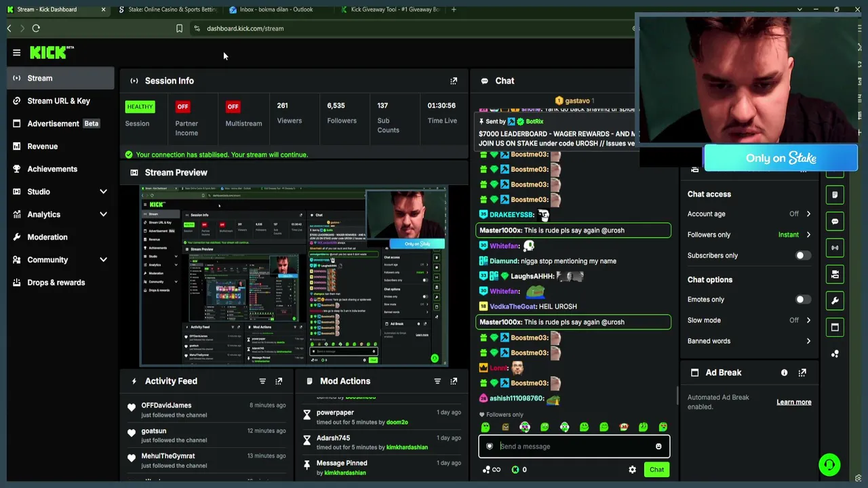Screen dimensions: 868x488
Task: Pop out the Session Info panel
Action: [454, 81]
